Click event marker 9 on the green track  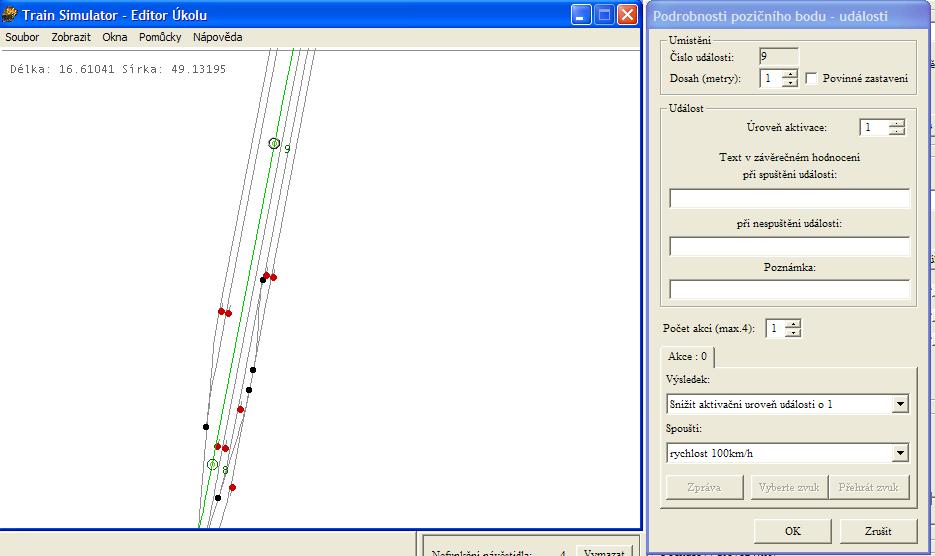(x=274, y=144)
